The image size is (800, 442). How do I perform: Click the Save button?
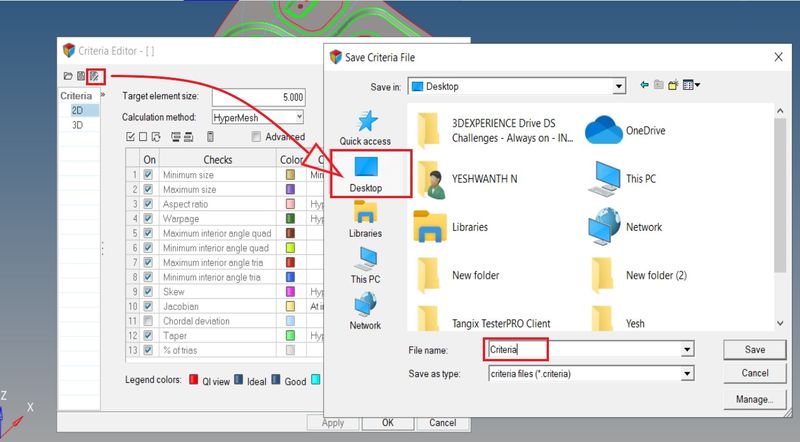(755, 350)
